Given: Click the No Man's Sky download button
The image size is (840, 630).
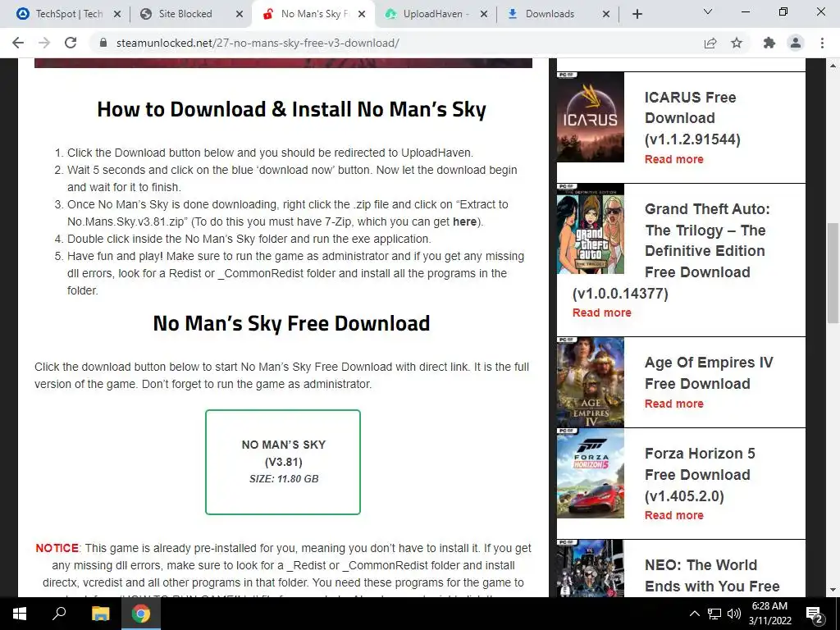Looking at the screenshot, I should pyautogui.click(x=283, y=462).
